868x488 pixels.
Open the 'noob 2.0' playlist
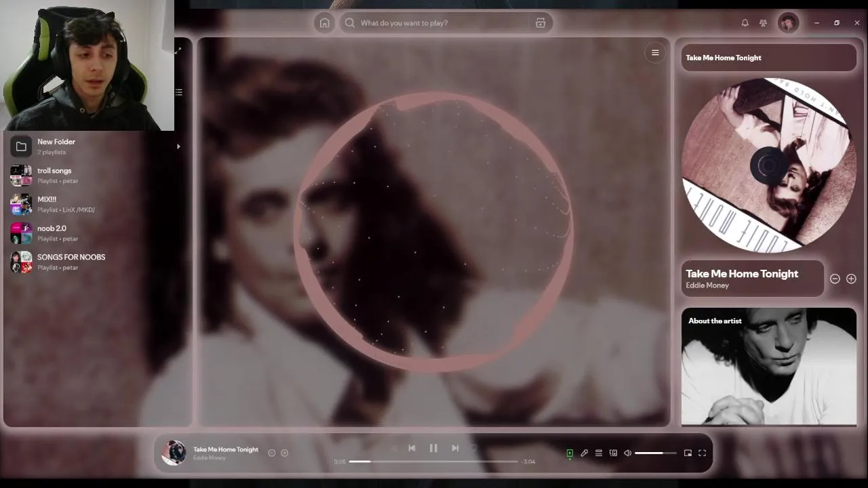[x=96, y=233]
